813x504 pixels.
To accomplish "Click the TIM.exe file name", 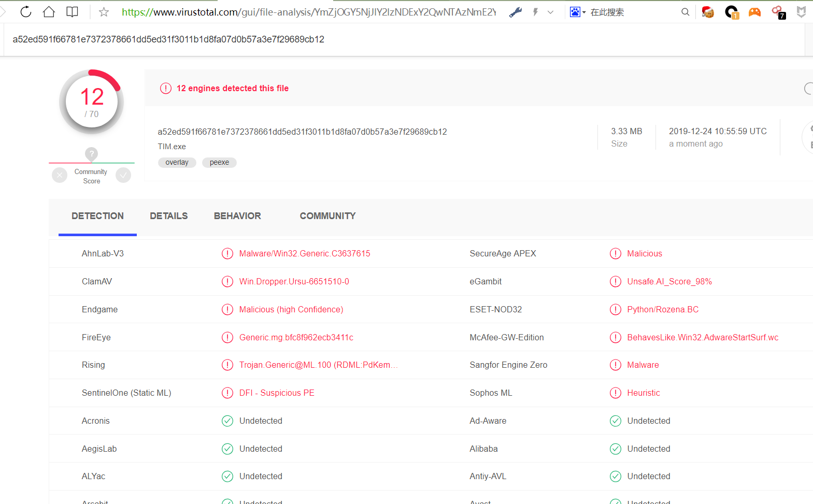I will (x=172, y=147).
